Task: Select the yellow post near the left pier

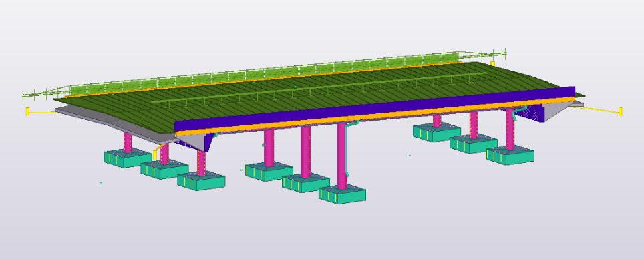Action: (155, 155)
